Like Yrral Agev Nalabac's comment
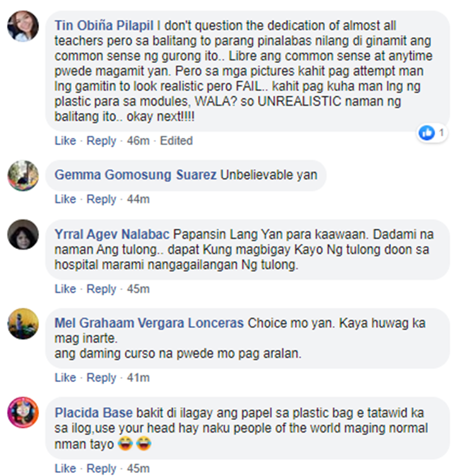Viewport: 473px width, 476px height. (65, 289)
